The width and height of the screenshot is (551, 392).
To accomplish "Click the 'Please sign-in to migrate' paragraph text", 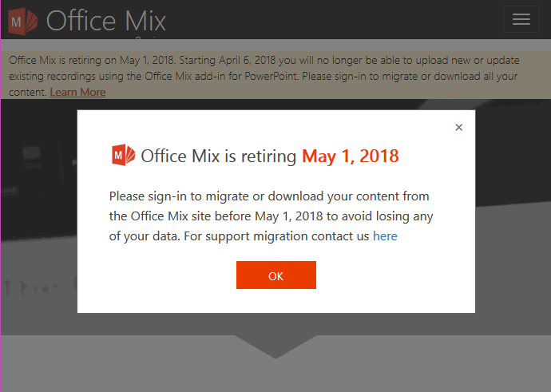I will point(271,216).
